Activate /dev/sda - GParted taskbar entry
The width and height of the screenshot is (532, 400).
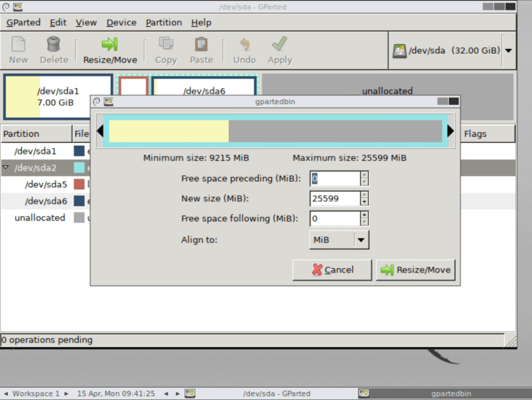point(270,393)
